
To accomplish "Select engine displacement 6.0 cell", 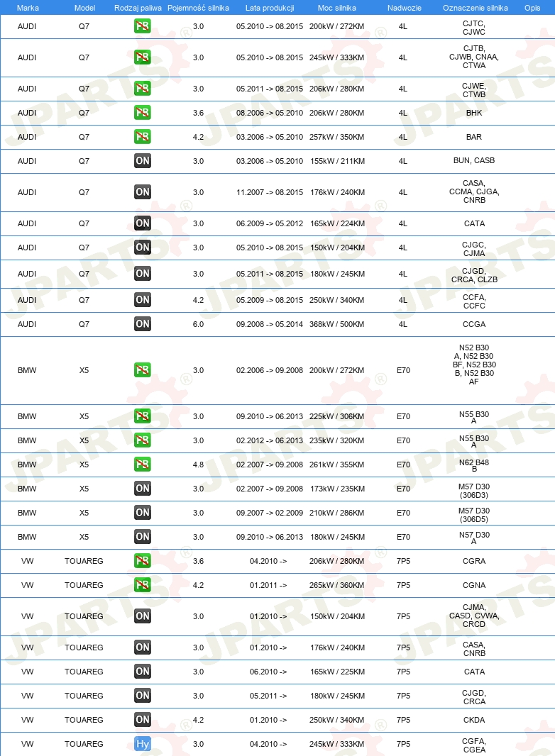I will coord(198,324).
